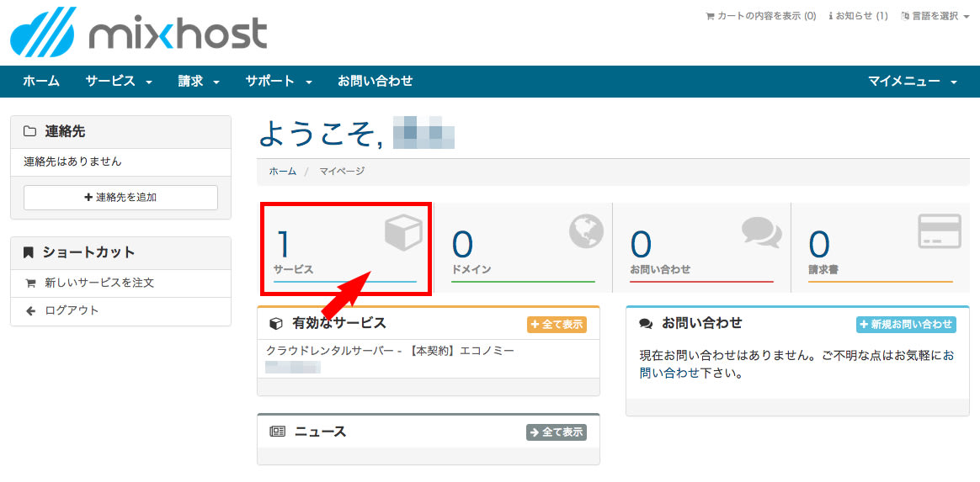Open the cart icon in the カートの内容を表示 link

click(710, 16)
